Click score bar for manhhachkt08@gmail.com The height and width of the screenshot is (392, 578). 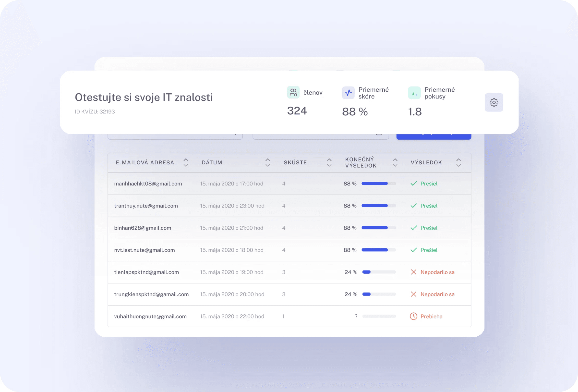click(x=379, y=184)
